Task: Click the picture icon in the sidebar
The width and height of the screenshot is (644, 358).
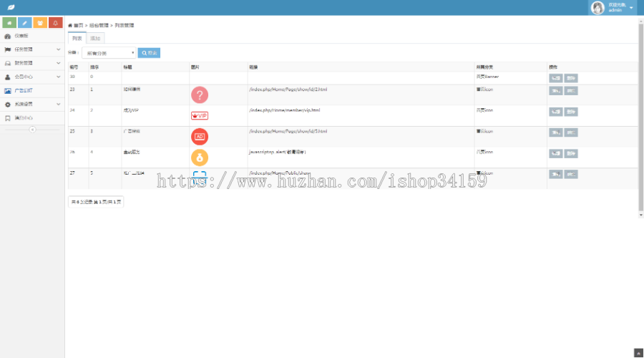Action: pos(7,91)
